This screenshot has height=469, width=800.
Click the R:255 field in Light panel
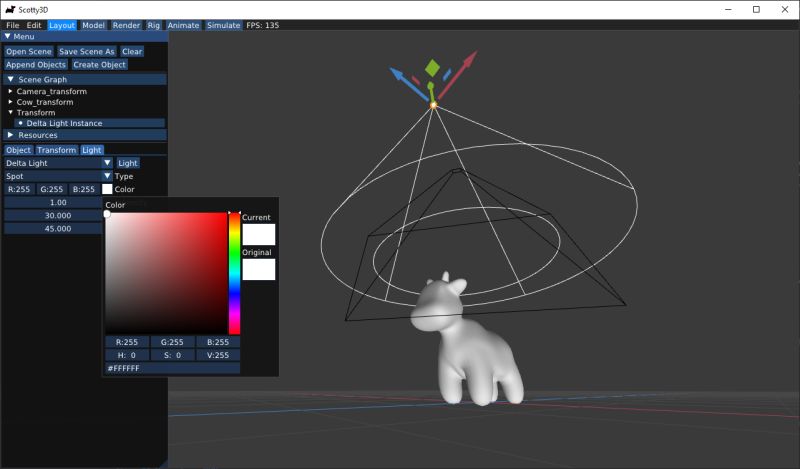pos(19,189)
